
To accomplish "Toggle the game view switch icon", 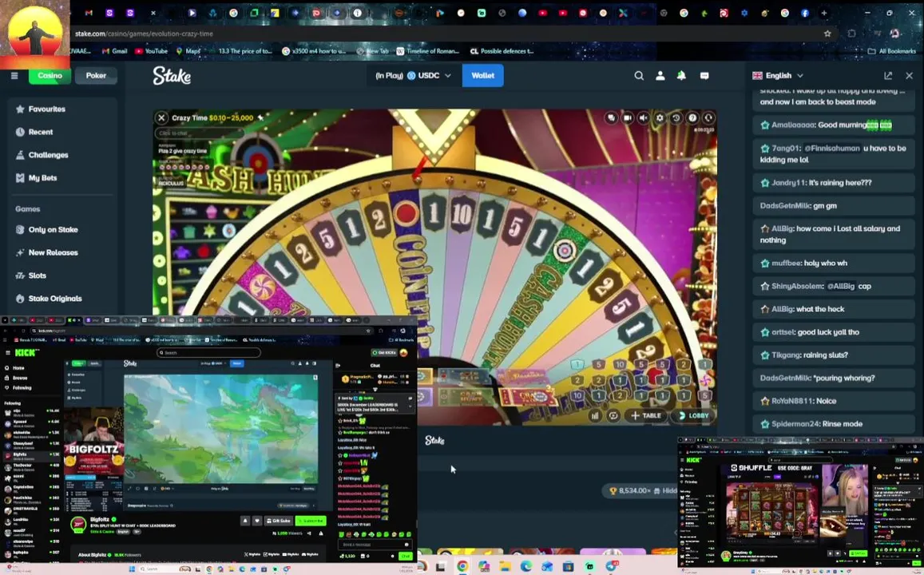I will 613,415.
